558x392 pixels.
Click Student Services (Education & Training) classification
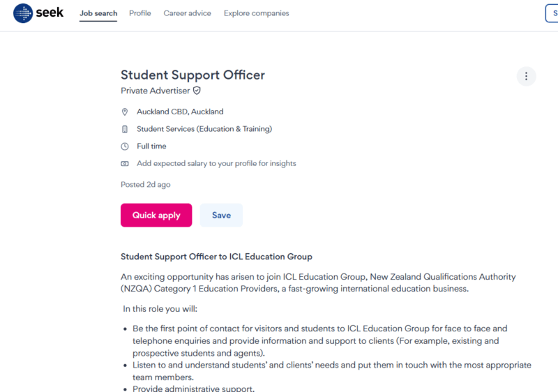(204, 129)
